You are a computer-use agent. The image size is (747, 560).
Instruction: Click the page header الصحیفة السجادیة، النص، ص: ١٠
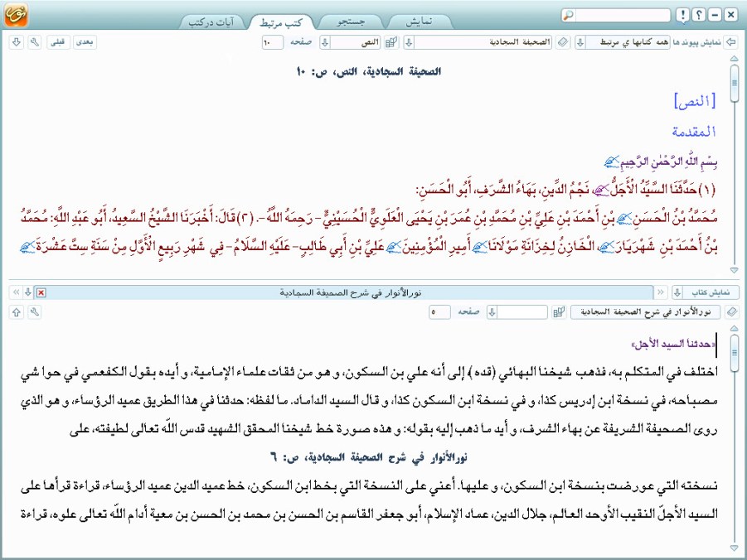(x=368, y=71)
